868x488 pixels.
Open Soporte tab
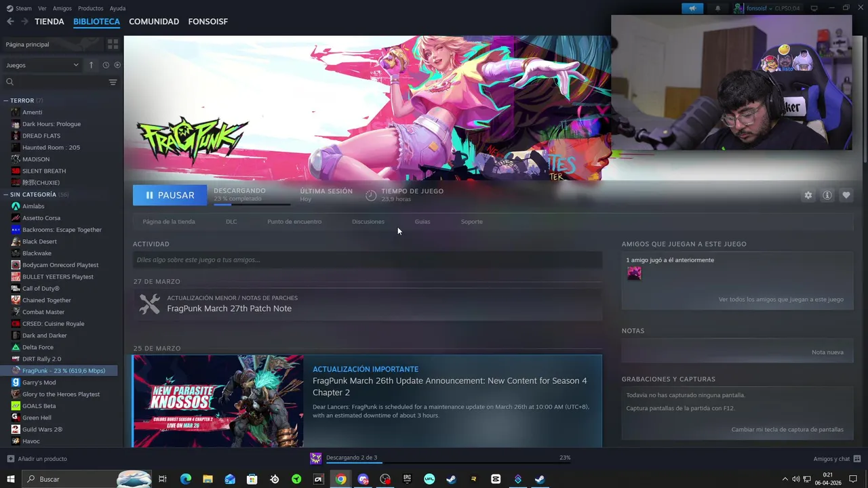(472, 222)
